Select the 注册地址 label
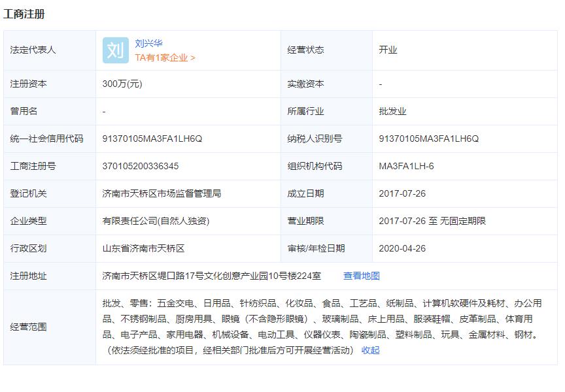Image resolution: width=565 pixels, height=392 pixels. click(29, 276)
